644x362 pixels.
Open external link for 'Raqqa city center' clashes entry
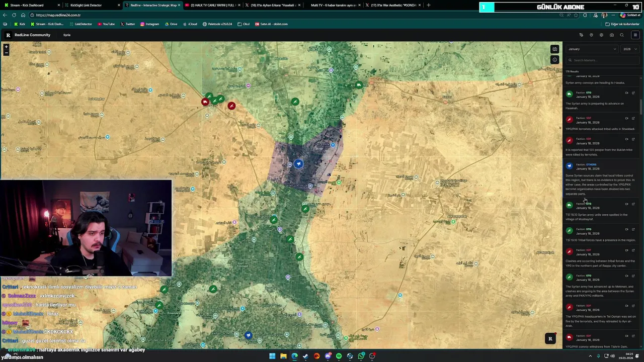coord(633,250)
